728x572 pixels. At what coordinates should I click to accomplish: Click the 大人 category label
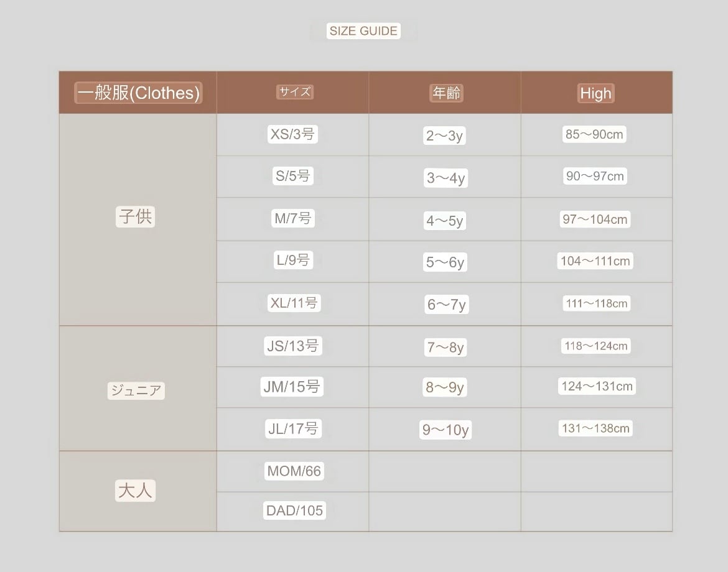pyautogui.click(x=135, y=491)
